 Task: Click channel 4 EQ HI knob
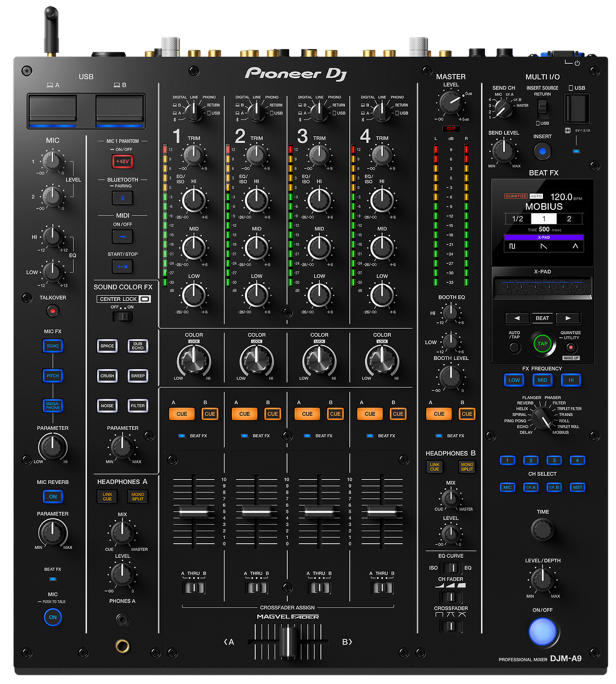(x=382, y=200)
